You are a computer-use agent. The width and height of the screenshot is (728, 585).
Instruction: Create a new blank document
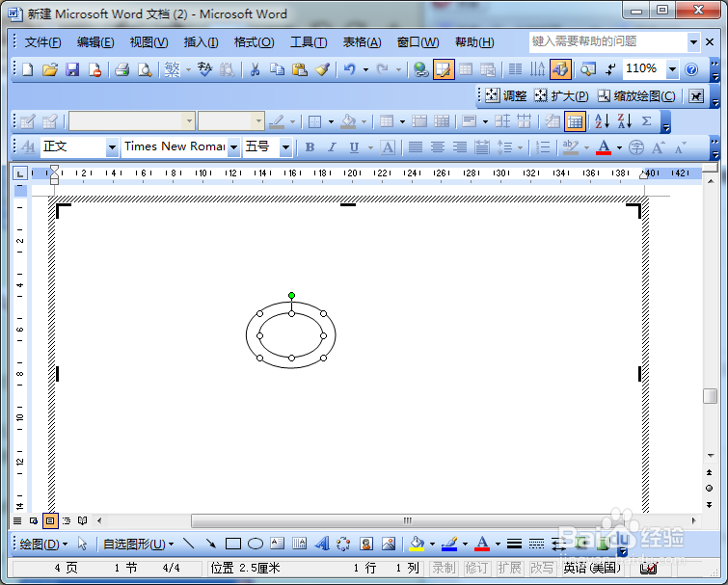tap(28, 69)
